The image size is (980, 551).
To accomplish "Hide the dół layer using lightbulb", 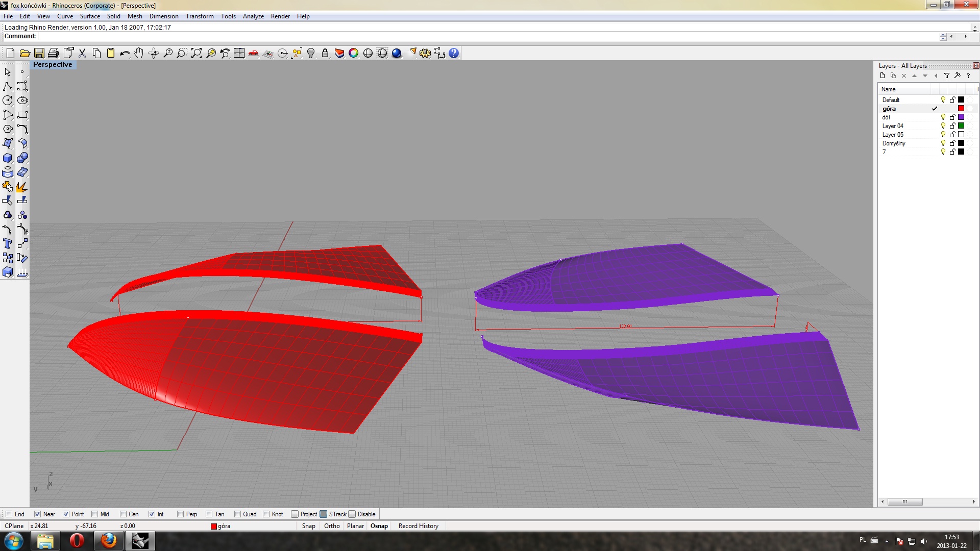I will [x=943, y=117].
